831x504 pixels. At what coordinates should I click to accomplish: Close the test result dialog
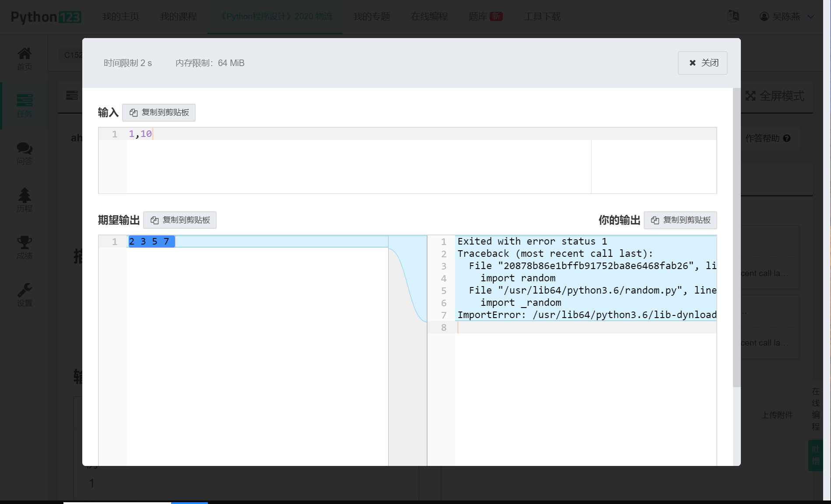point(703,63)
